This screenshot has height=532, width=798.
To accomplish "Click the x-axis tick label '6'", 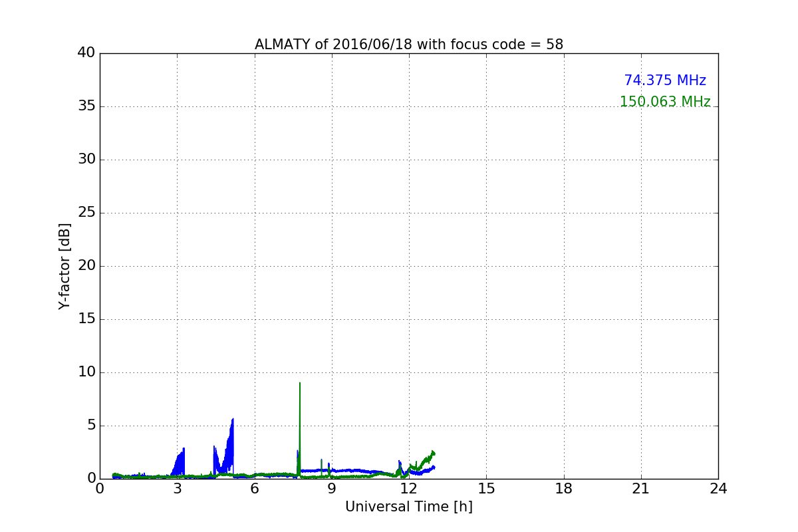I will 255,489.
